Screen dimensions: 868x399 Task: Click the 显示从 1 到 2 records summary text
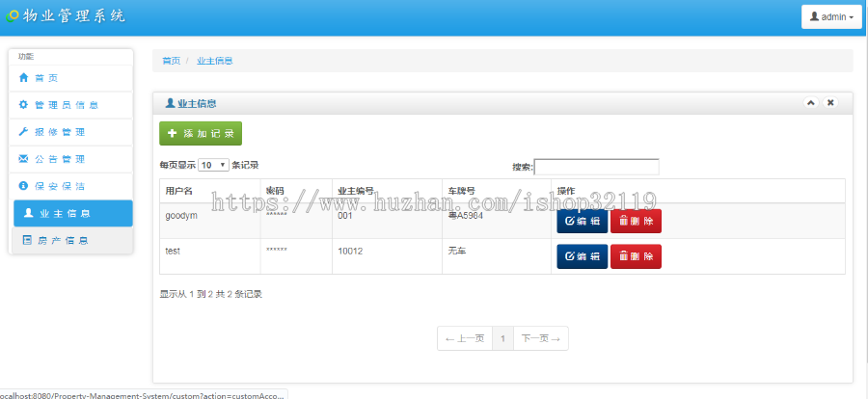211,294
